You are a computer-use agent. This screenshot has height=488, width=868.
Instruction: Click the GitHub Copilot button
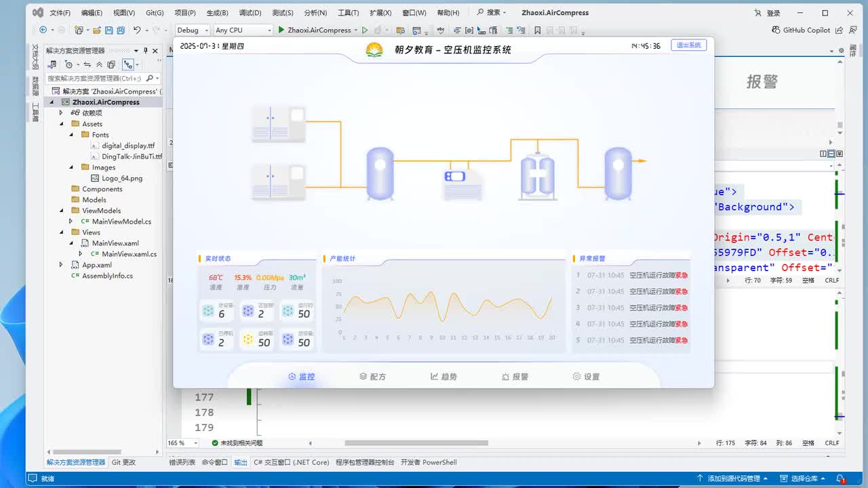pos(802,30)
